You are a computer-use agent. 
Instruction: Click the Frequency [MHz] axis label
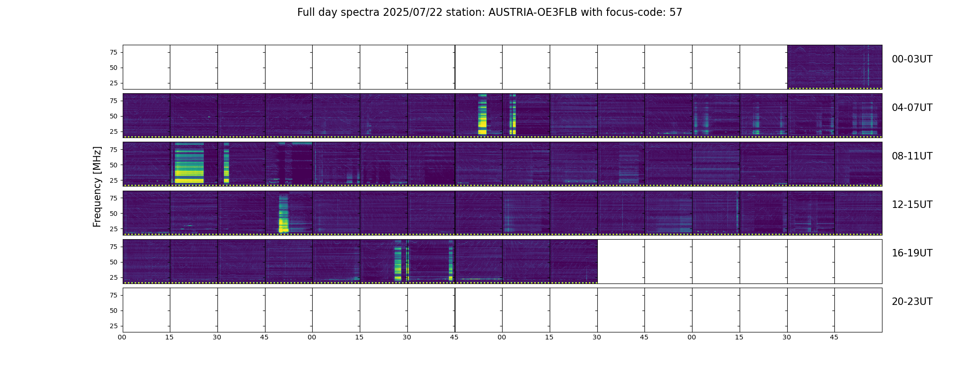(97, 186)
